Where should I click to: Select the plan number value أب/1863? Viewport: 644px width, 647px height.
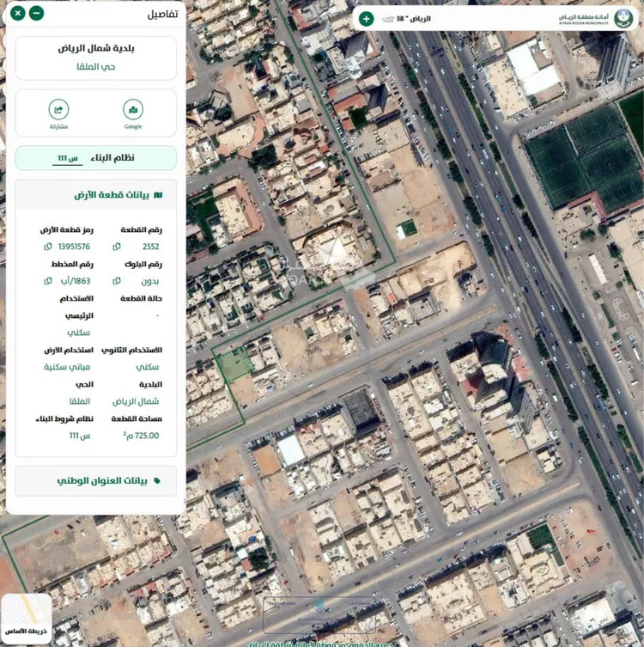pos(76,281)
